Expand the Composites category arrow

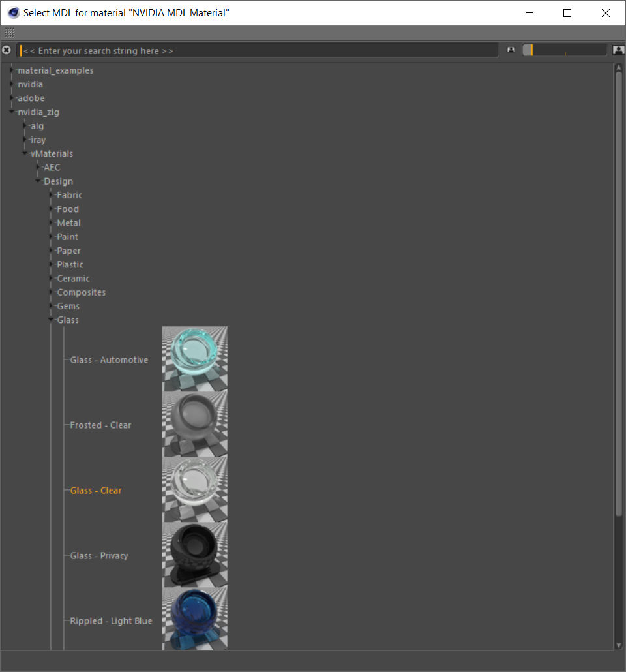coord(51,292)
